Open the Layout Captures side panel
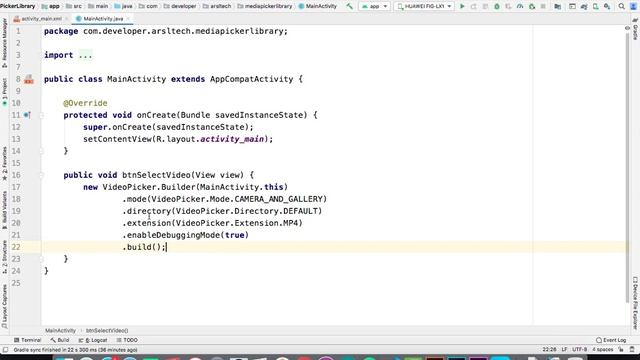 [x=4, y=306]
